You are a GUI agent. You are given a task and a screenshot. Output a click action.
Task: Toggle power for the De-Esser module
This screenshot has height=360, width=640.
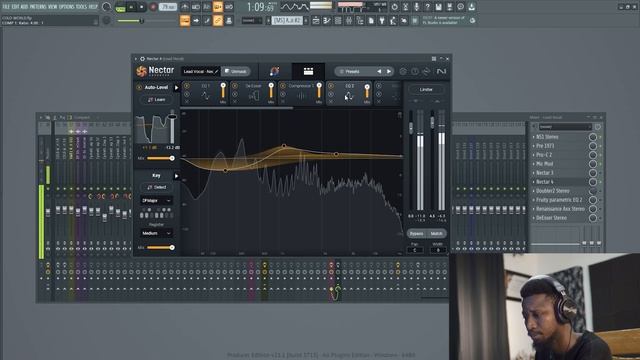235,86
